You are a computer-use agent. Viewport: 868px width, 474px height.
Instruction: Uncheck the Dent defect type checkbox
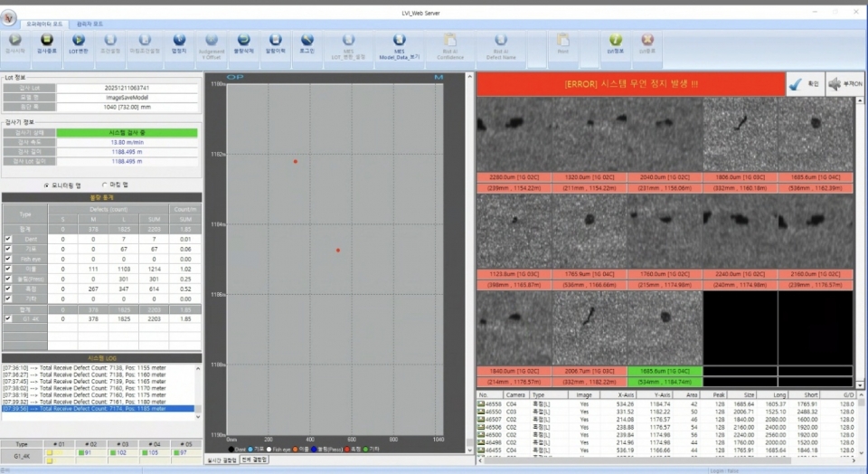(9, 239)
